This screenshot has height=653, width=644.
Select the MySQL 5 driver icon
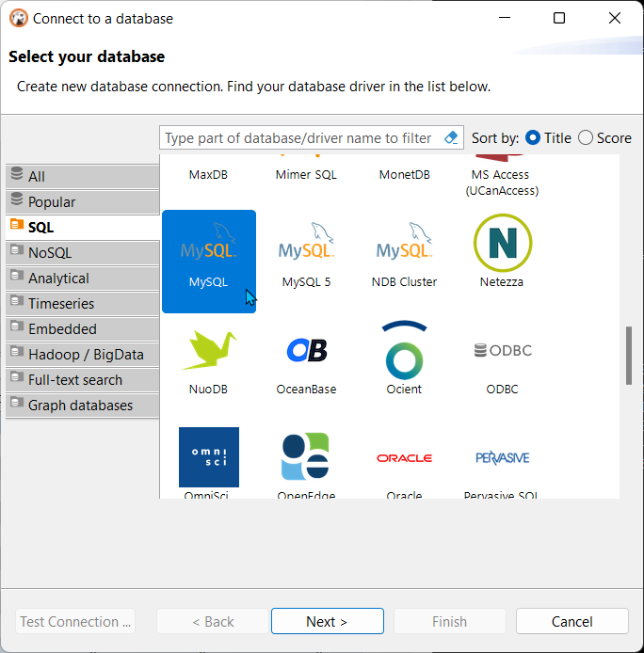tap(306, 251)
